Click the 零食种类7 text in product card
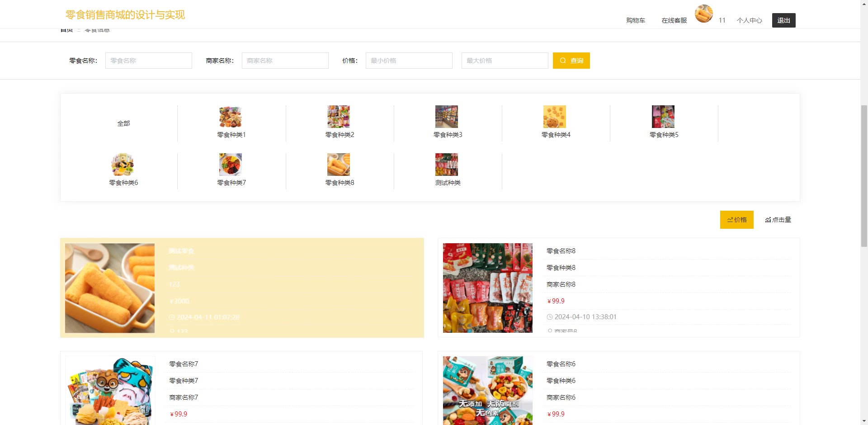Image resolution: width=868 pixels, height=425 pixels. [184, 381]
